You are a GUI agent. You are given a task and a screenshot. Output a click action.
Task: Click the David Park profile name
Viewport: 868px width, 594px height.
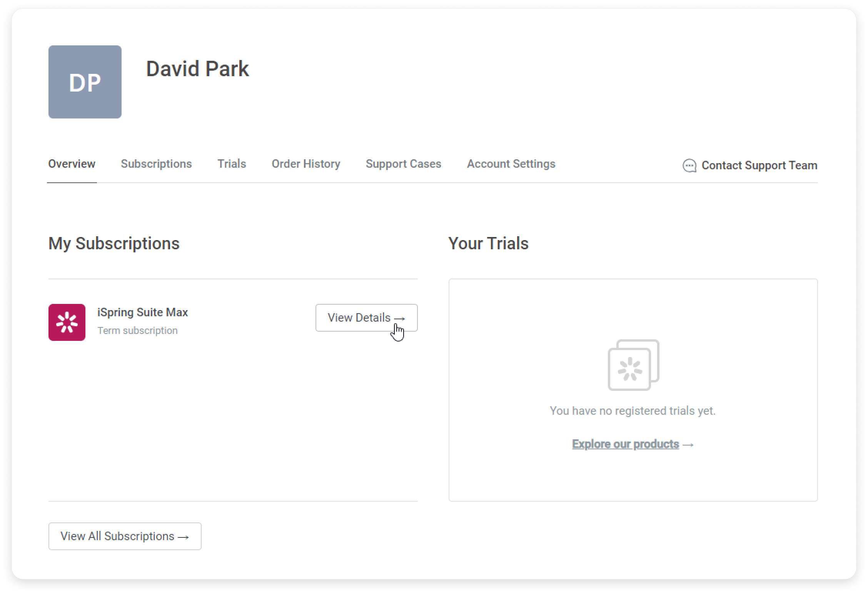[x=197, y=69]
